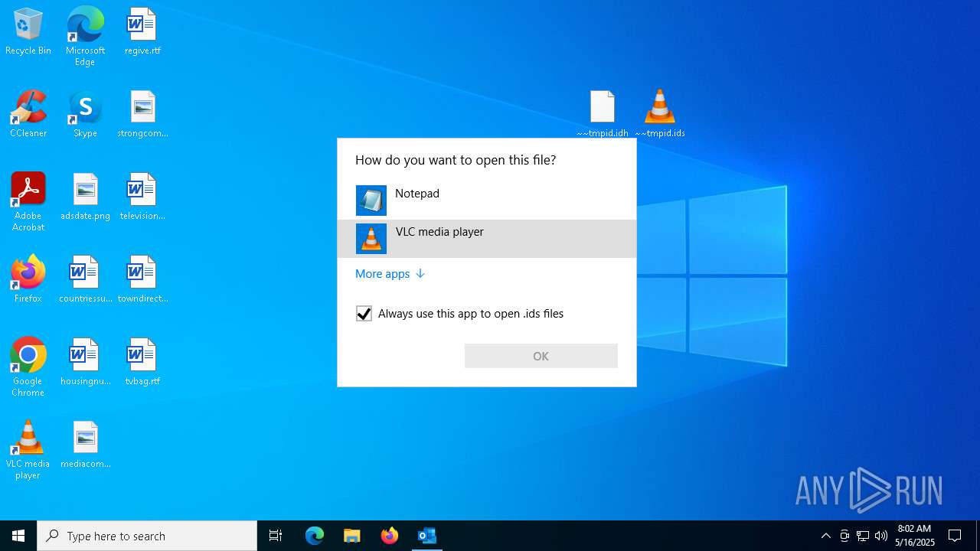Open the Google Chrome desktop shortcut

(28, 367)
